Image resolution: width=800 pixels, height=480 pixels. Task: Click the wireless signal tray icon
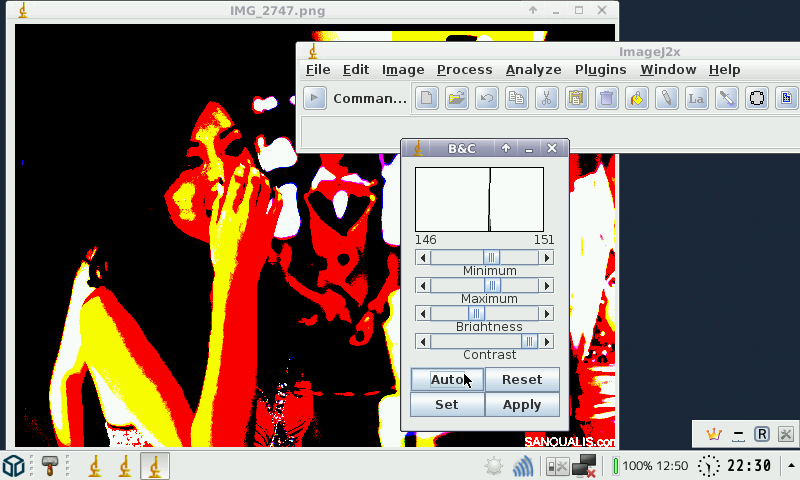(x=523, y=466)
